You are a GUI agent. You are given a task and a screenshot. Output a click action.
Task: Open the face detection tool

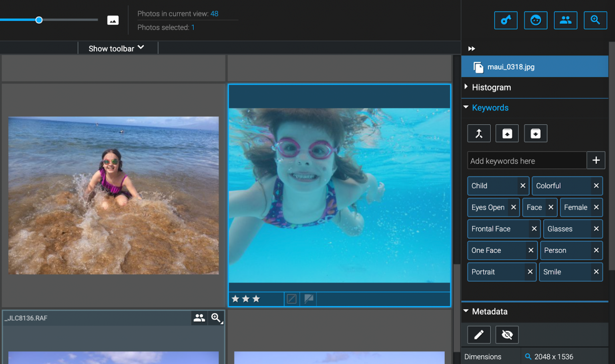coord(536,20)
